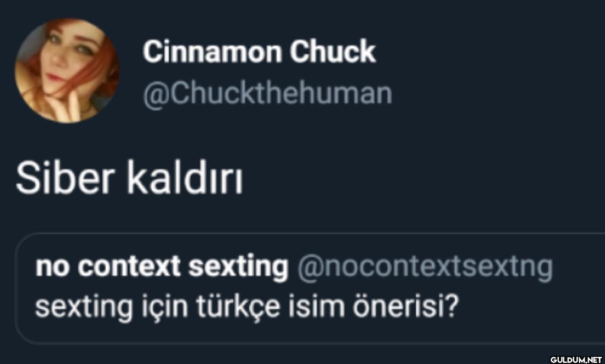This screenshot has height=364, width=605.
Task: Open the @Chuckthehuman handle link
Action: tap(267, 94)
